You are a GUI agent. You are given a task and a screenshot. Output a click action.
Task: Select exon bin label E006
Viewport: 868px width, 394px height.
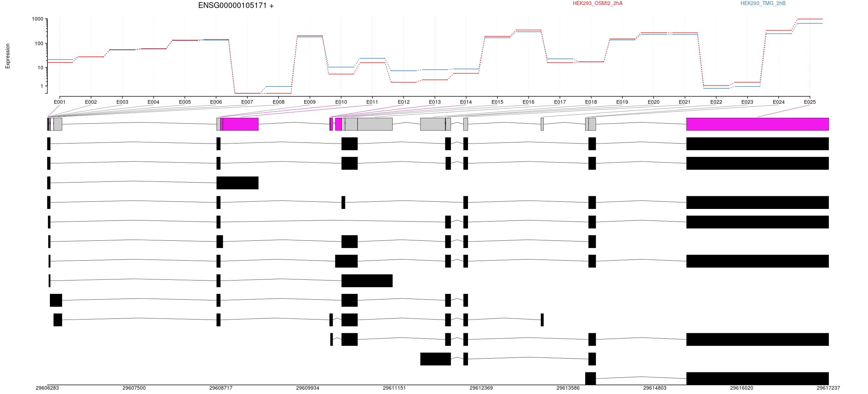point(216,102)
